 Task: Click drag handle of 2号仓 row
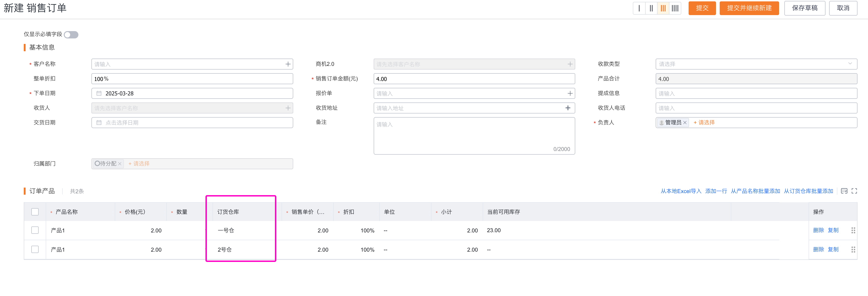pyautogui.click(x=853, y=250)
